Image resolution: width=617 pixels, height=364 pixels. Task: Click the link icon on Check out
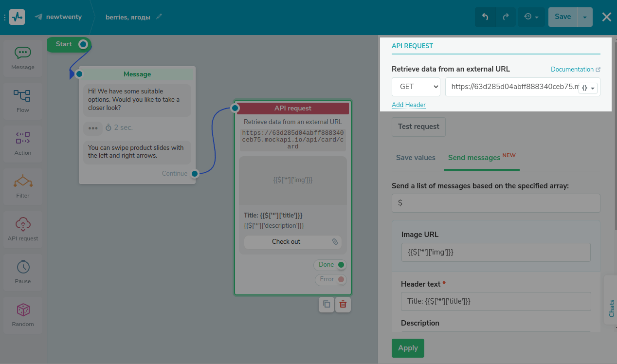coord(335,242)
